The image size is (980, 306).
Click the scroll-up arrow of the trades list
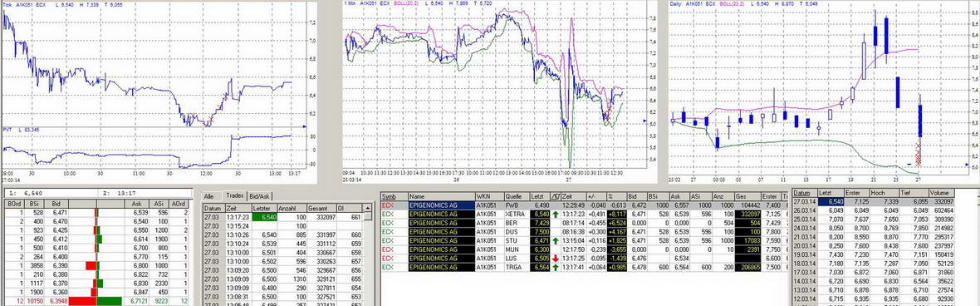pos(368,208)
